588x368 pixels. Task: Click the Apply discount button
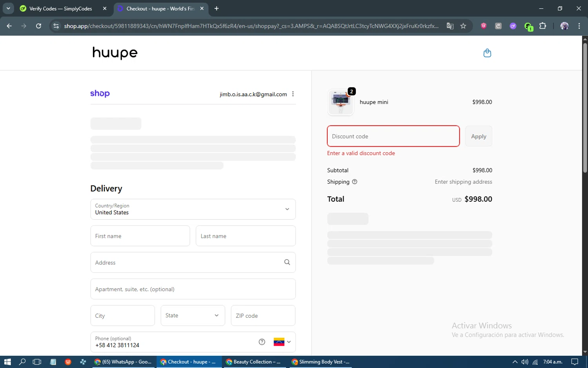click(479, 136)
